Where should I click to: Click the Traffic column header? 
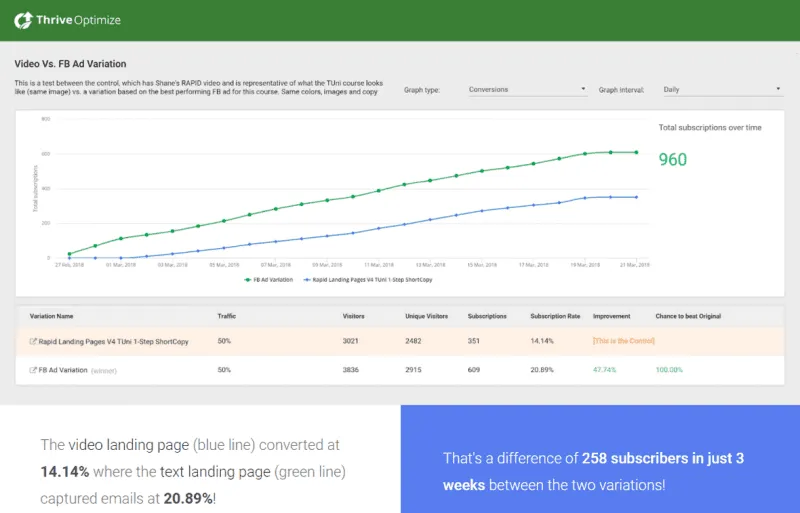[x=227, y=316]
